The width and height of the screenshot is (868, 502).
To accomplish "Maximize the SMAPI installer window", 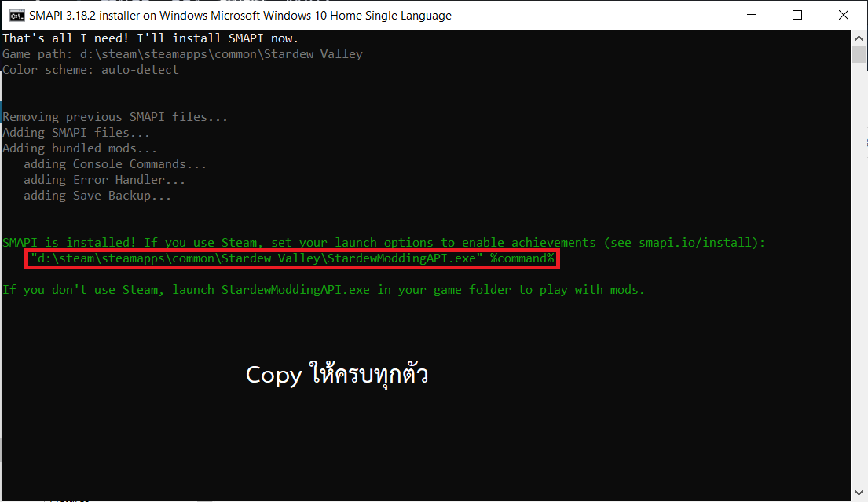I will pyautogui.click(x=797, y=15).
